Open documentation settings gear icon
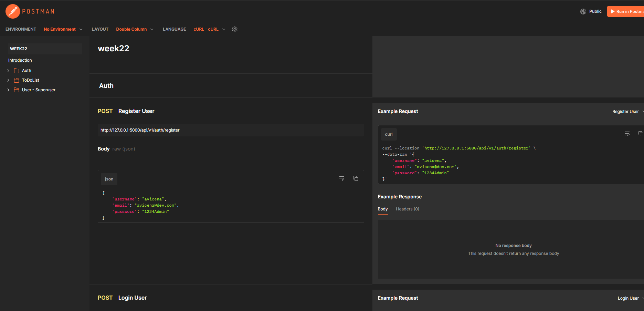The image size is (644, 311). [x=235, y=29]
